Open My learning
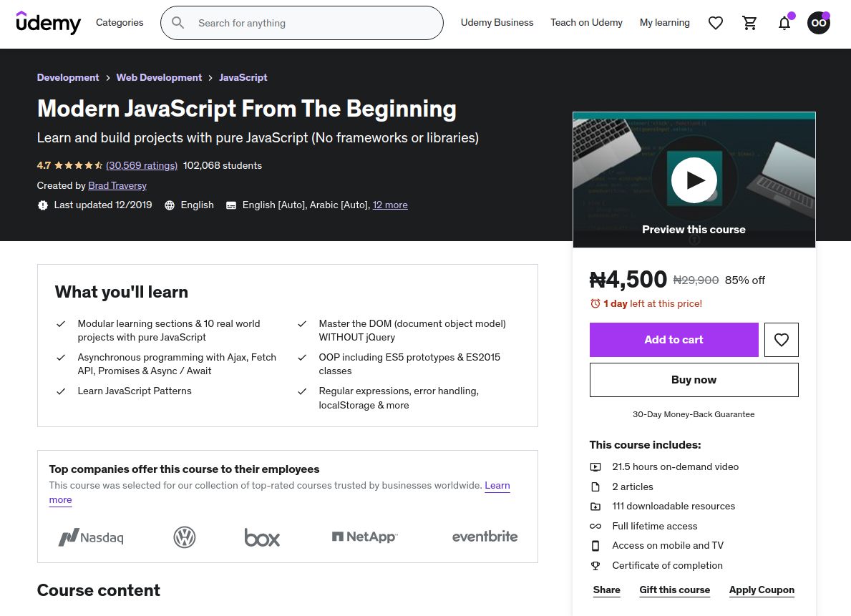Viewport: 851px width, 616px height. (664, 22)
